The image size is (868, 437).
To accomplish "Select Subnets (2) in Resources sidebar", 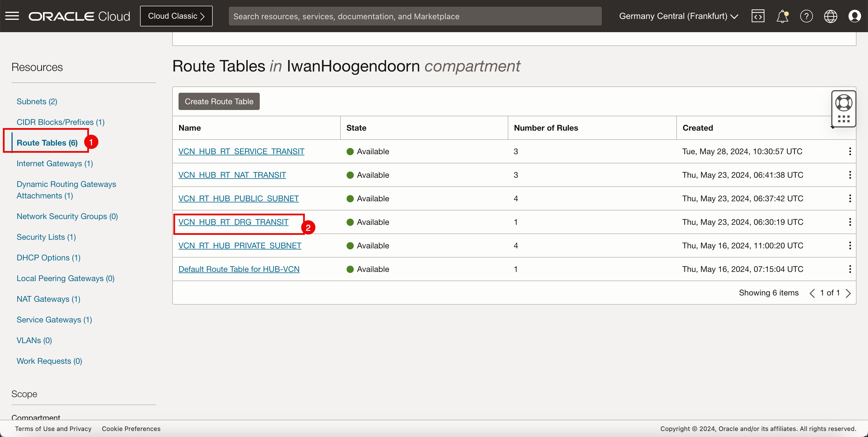I will [x=37, y=101].
